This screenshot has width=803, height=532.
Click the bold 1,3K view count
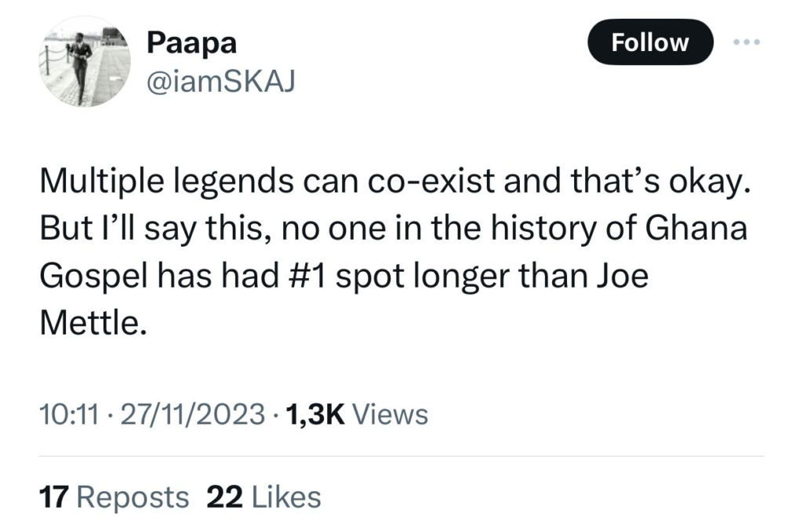(x=318, y=414)
